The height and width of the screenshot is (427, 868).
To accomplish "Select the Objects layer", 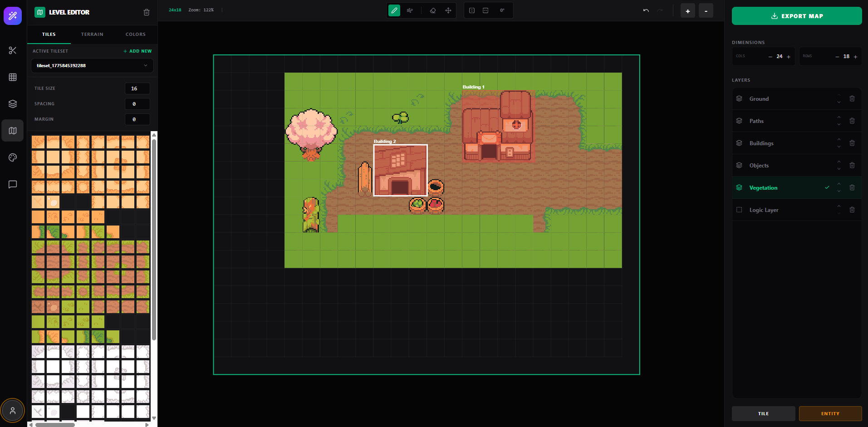I will (797, 165).
